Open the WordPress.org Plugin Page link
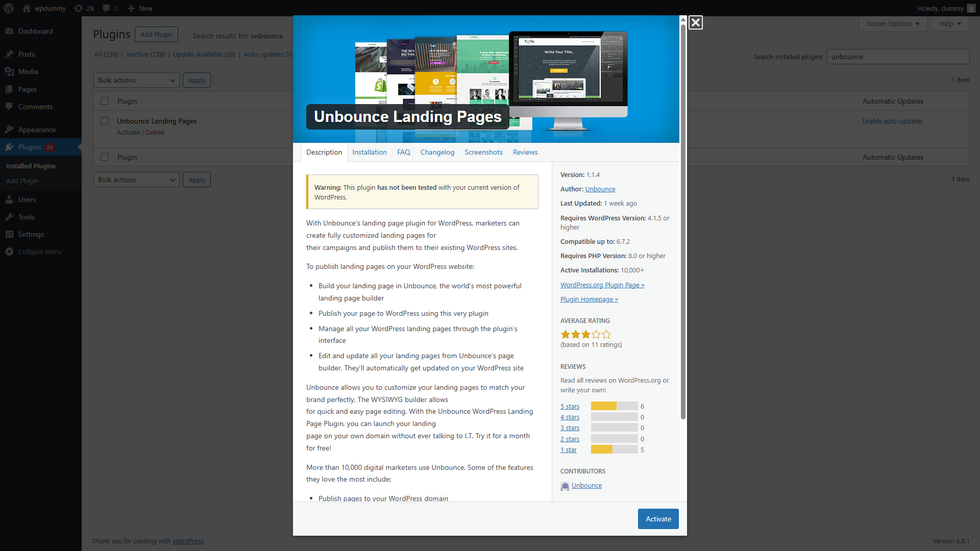The image size is (980, 551). coord(602,285)
